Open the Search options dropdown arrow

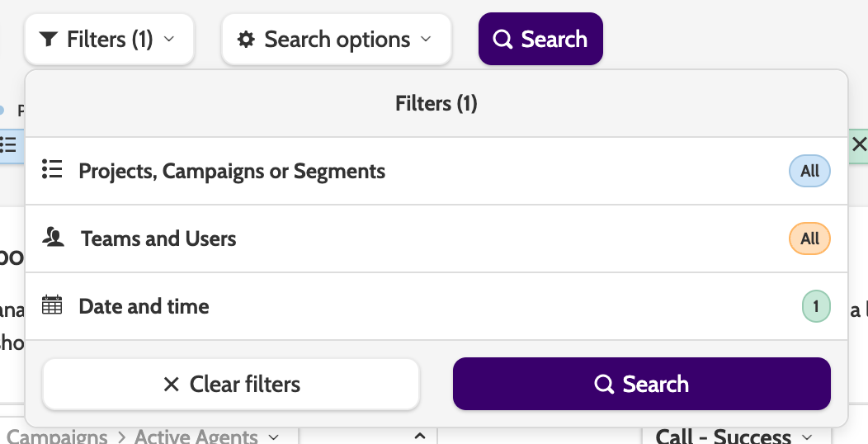(x=426, y=40)
